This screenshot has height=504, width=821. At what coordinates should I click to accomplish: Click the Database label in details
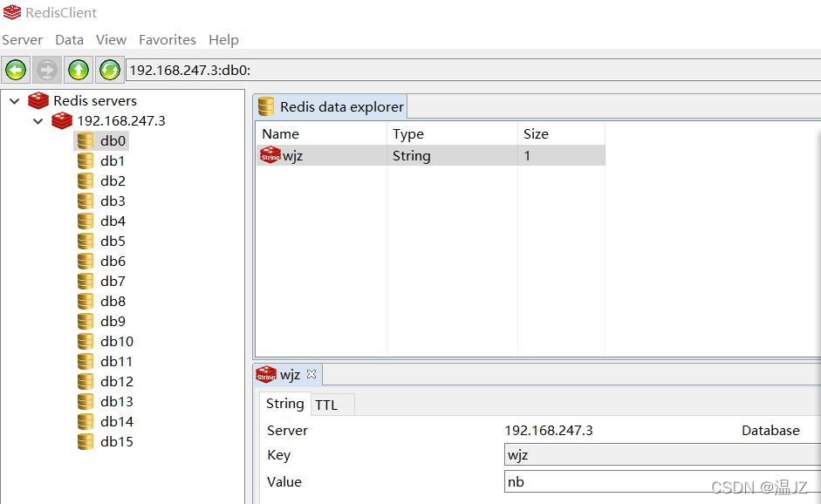click(x=770, y=430)
